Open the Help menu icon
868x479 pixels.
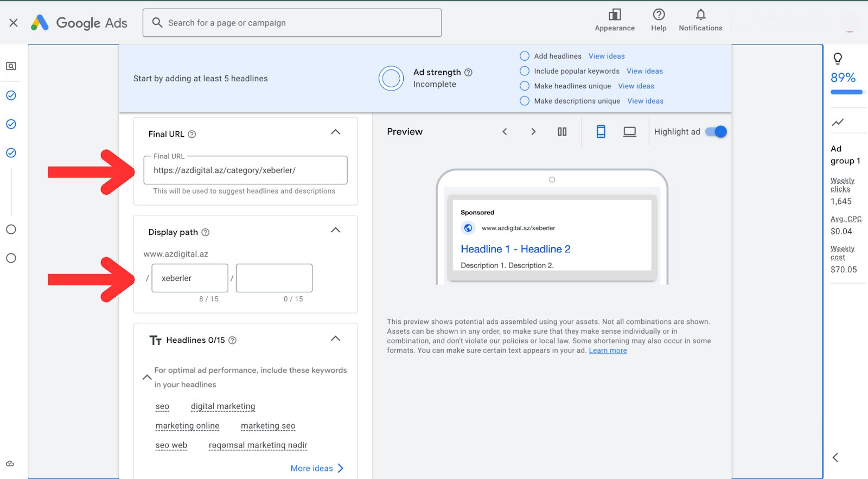(x=659, y=15)
